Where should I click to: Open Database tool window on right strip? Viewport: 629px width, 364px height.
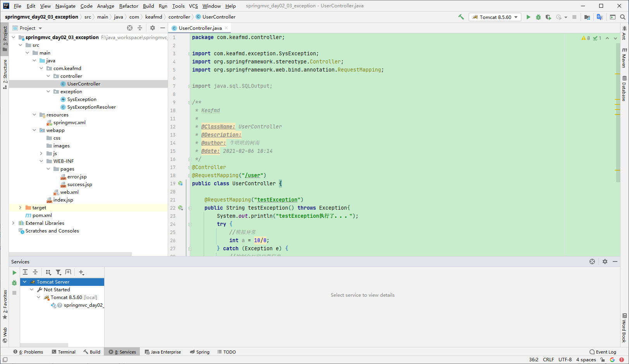624,89
